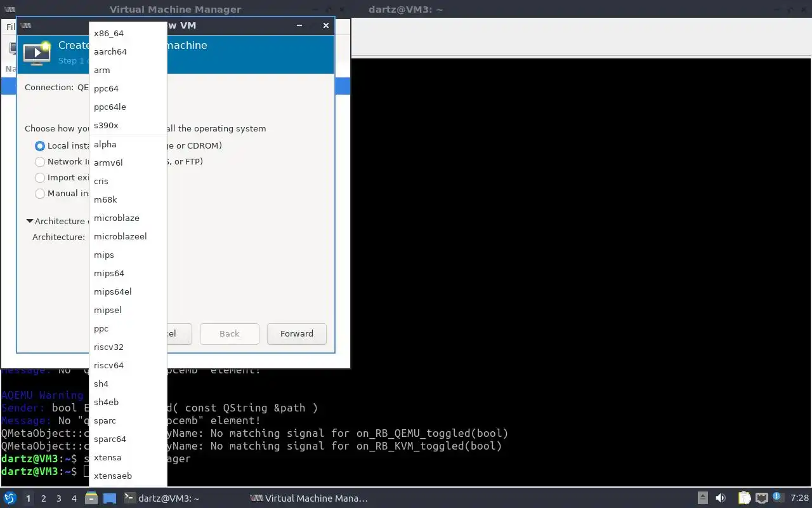Image resolution: width=812 pixels, height=508 pixels.
Task: Minimize the New VM dialog
Action: coord(299,25)
